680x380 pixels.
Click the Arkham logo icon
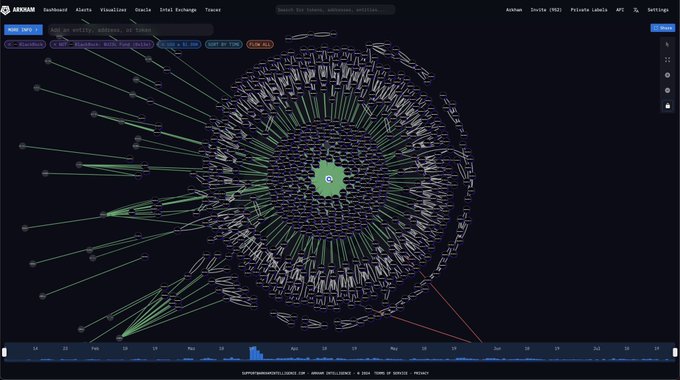point(5,10)
